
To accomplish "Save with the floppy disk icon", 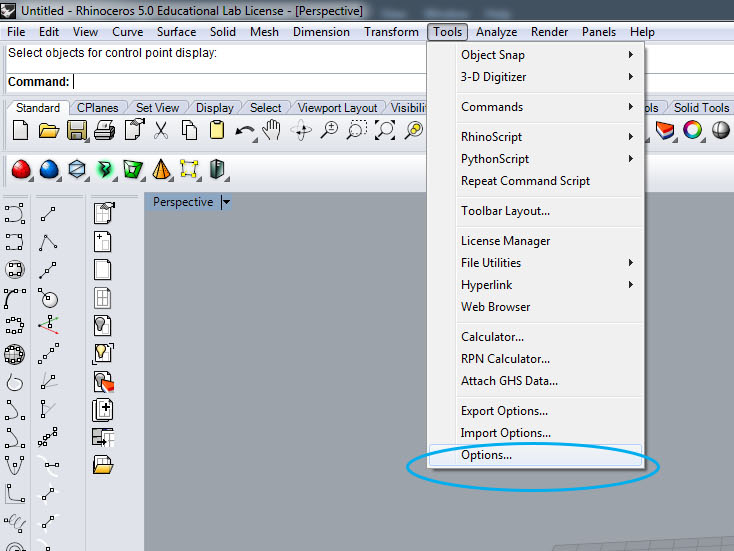I will tap(77, 130).
